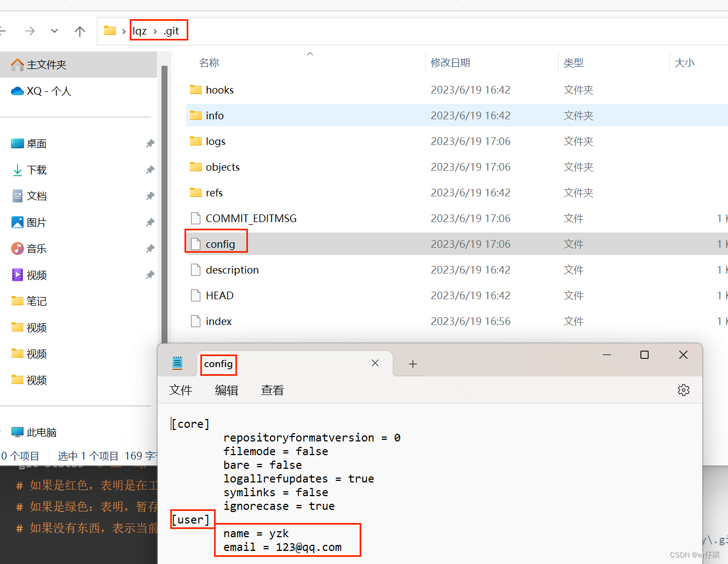The image size is (728, 564).
Task: Select the info folder
Action: (x=457, y=115)
